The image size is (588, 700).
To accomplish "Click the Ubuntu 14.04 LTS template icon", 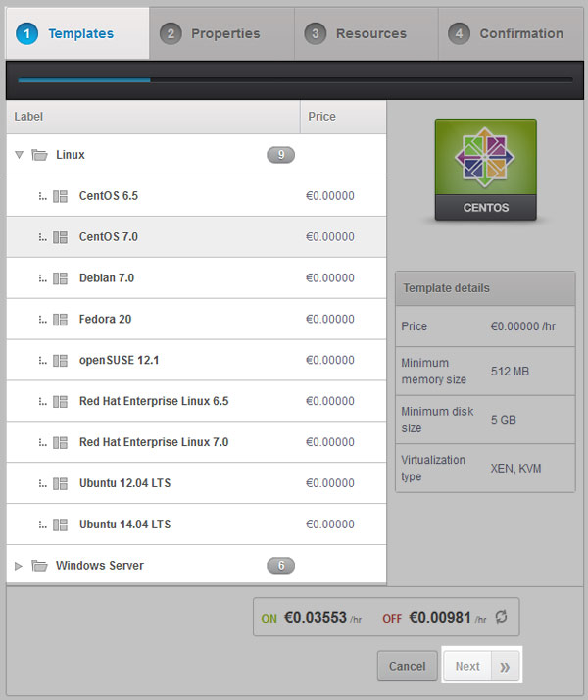I will (60, 525).
